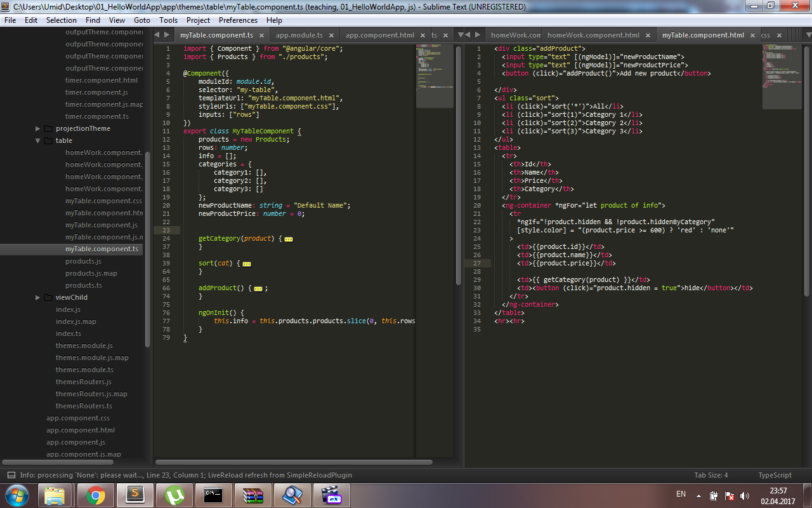
Task: Open the Goto menu
Action: point(142,20)
